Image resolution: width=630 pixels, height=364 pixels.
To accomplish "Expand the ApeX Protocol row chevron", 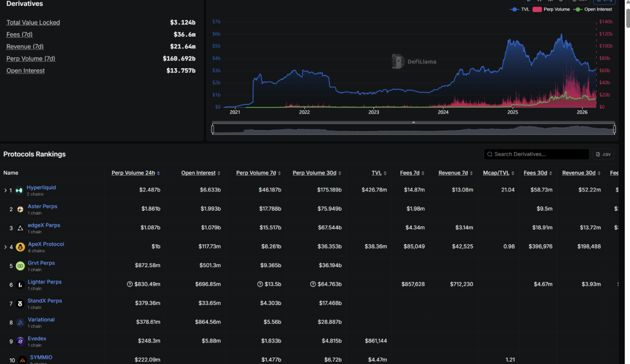I will 5,247.
